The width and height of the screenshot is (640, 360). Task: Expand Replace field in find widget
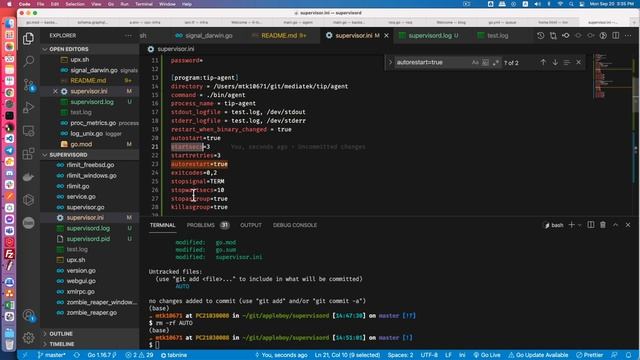pos(390,62)
